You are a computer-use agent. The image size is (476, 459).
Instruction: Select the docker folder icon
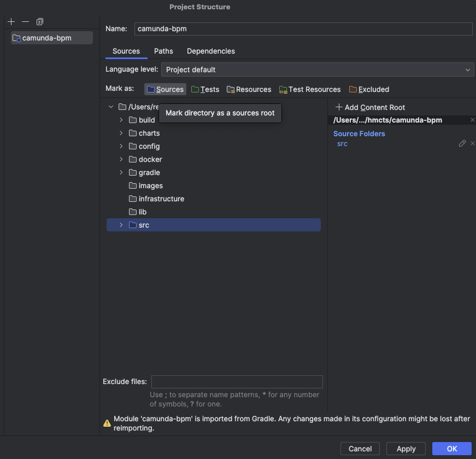[x=133, y=159]
